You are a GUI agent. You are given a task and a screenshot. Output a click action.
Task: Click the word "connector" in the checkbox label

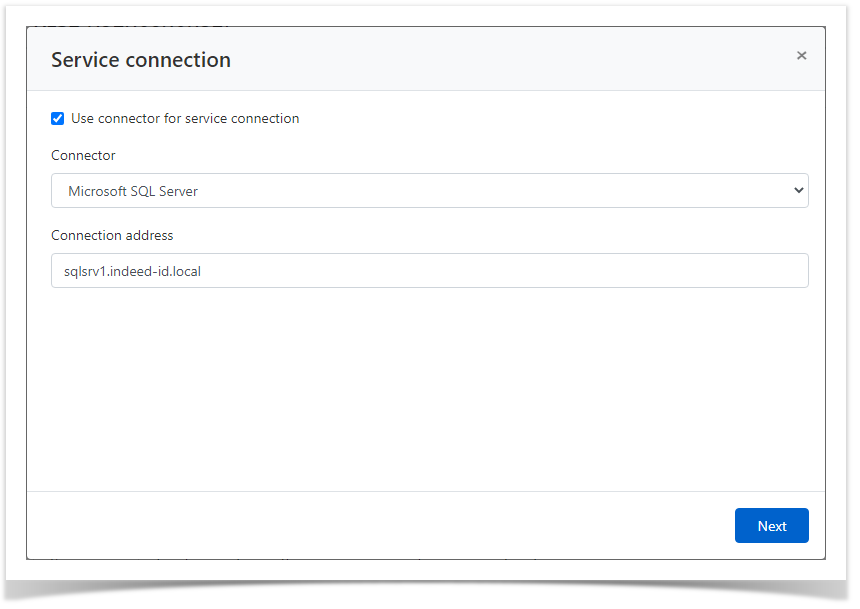pos(129,119)
